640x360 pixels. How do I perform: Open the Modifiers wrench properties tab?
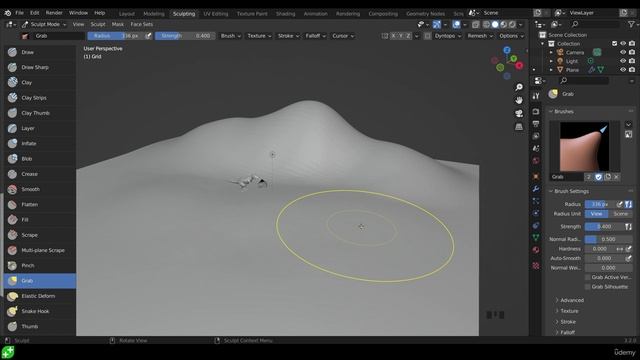(x=536, y=189)
